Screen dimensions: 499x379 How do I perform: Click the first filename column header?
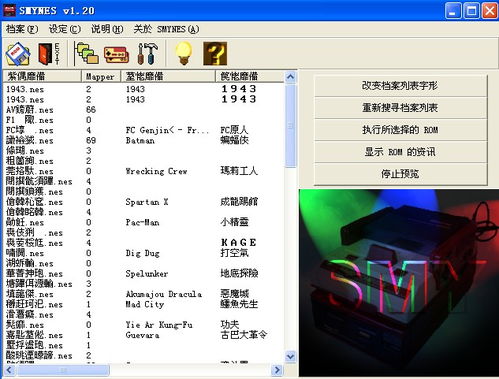click(x=42, y=76)
